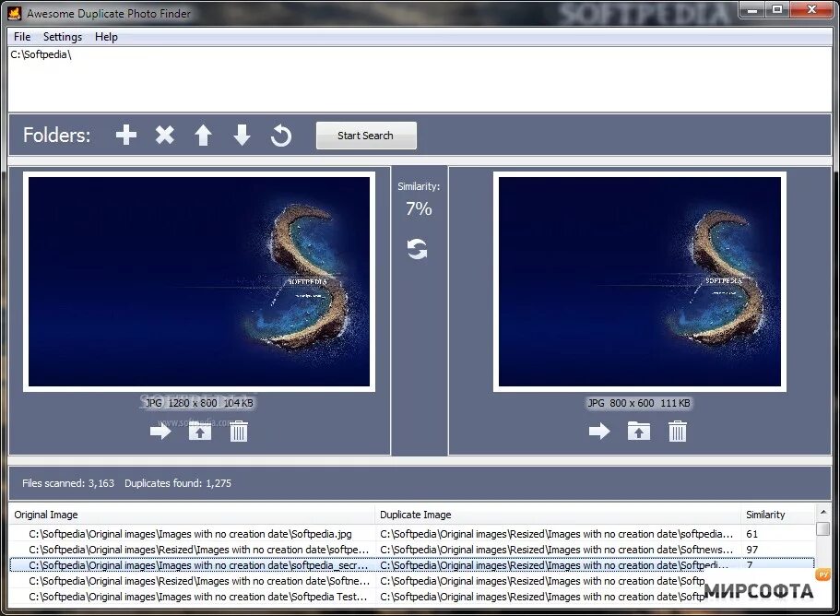Viewport: 840px width, 616px height.
Task: Sort by Original Image column header
Action: tap(192, 515)
